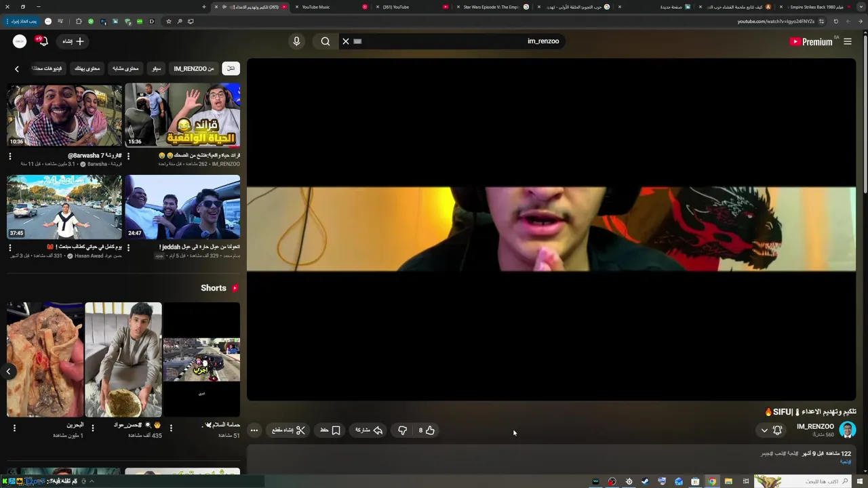
Task: Switch to the YouTube Music tab
Action: tap(332, 7)
